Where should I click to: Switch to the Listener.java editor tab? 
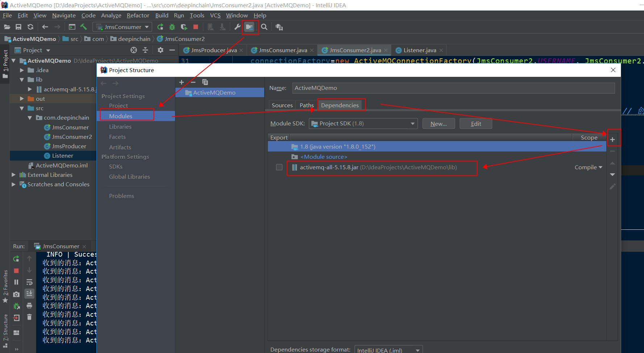(419, 50)
